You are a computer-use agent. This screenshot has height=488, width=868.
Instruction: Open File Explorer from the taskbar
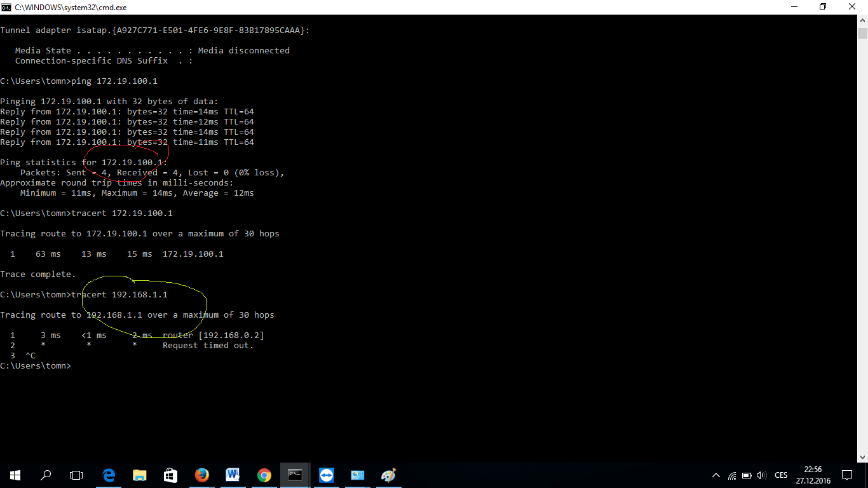click(140, 475)
